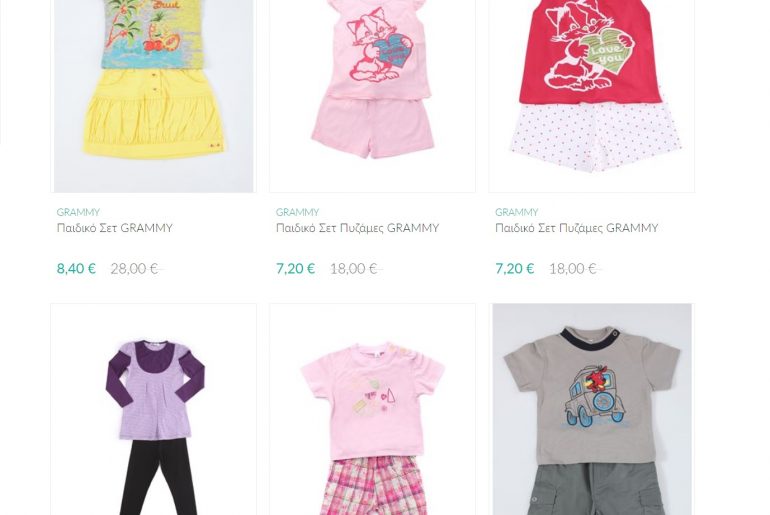The height and width of the screenshot is (515, 770).
Task: Click the 8,40 € sale price
Action: click(76, 269)
